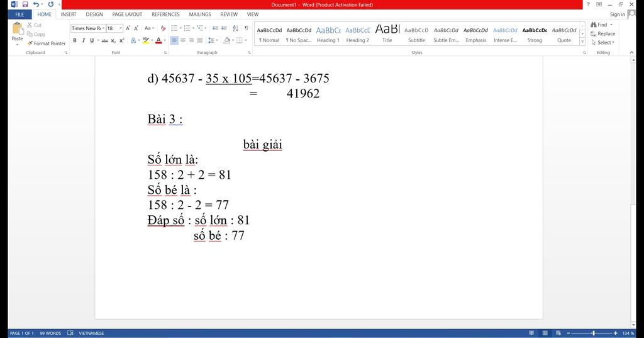Show paragraph marks and formatting symbols
Viewport: 644px width, 338px height.
(246, 28)
